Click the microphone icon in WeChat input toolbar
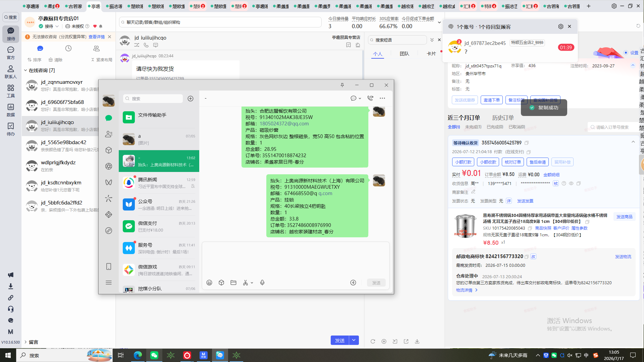The image size is (644, 362). coord(262,283)
